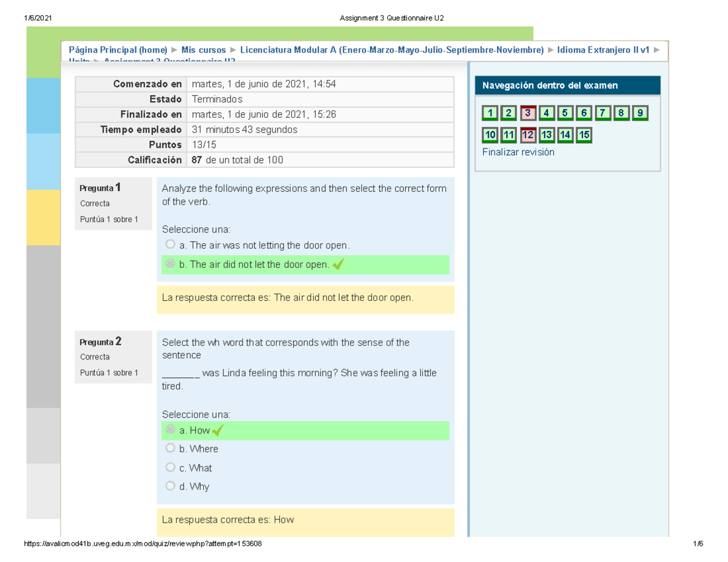This screenshot has height=562, width=728.
Task: Jump to question 10 box
Action: (490, 135)
